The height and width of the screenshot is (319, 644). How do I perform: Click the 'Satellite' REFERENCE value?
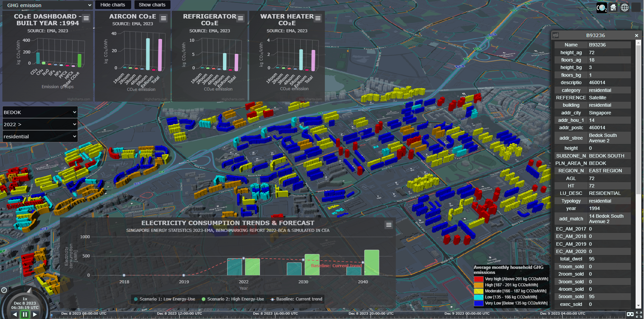(598, 98)
